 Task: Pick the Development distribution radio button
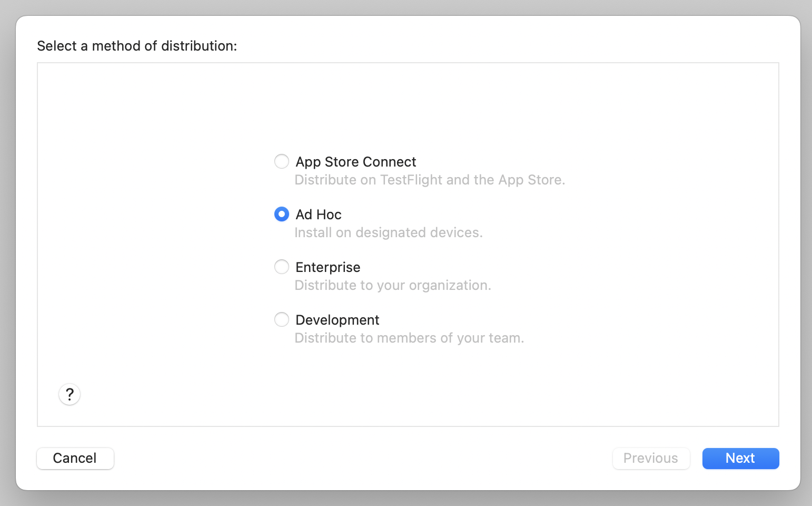(282, 319)
